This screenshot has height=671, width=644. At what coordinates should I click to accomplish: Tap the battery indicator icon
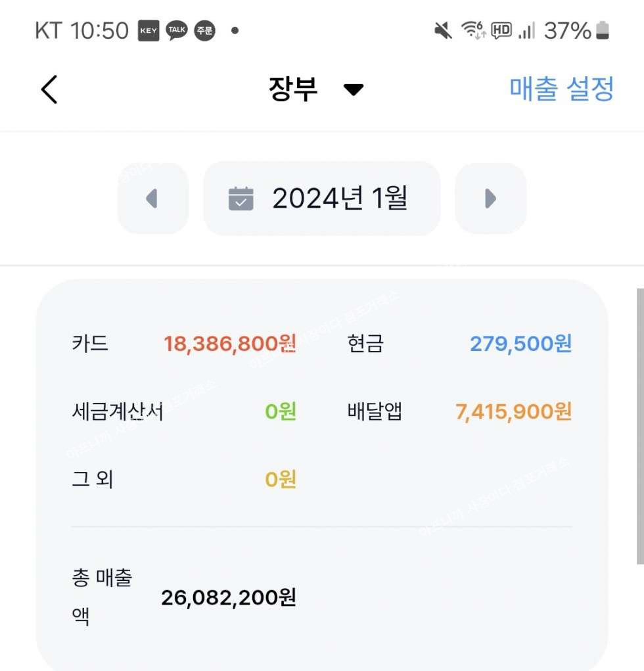pos(603,30)
